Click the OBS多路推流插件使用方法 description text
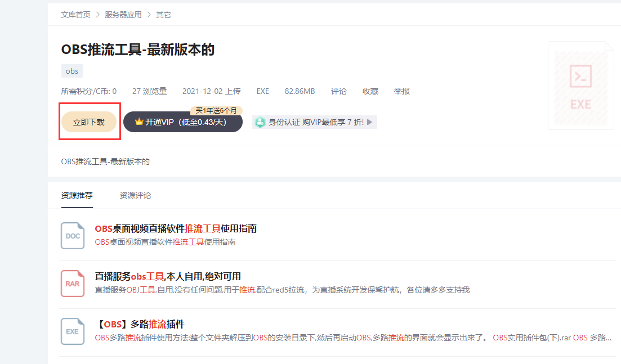This screenshot has width=621, height=364. coord(353,338)
